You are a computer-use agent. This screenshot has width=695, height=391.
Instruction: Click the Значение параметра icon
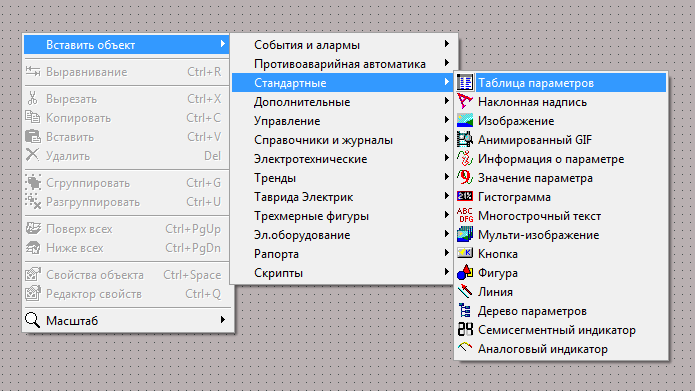465,178
